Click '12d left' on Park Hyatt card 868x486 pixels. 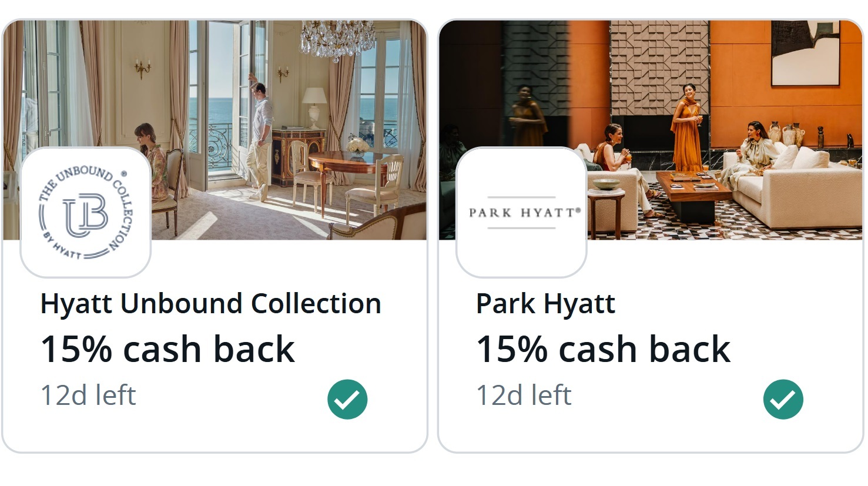click(524, 395)
